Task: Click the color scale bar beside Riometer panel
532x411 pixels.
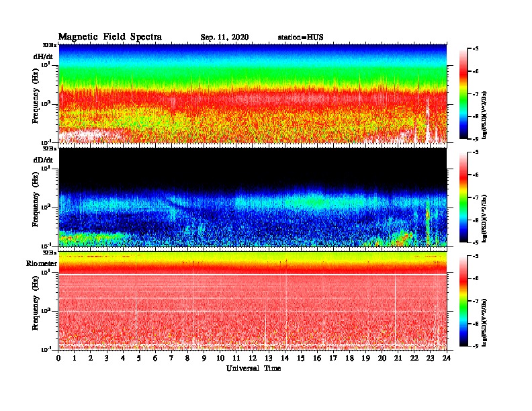Action: click(x=463, y=301)
